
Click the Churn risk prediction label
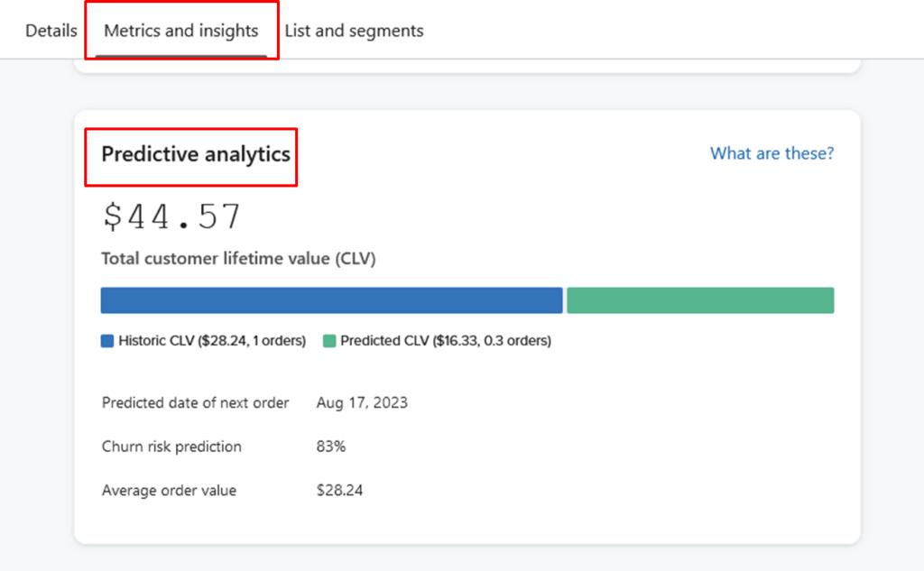point(171,447)
